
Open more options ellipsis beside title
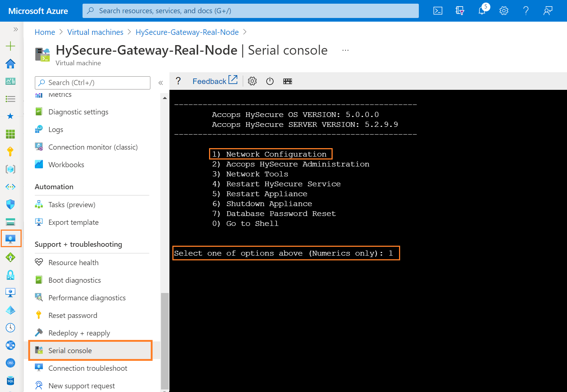pos(345,50)
